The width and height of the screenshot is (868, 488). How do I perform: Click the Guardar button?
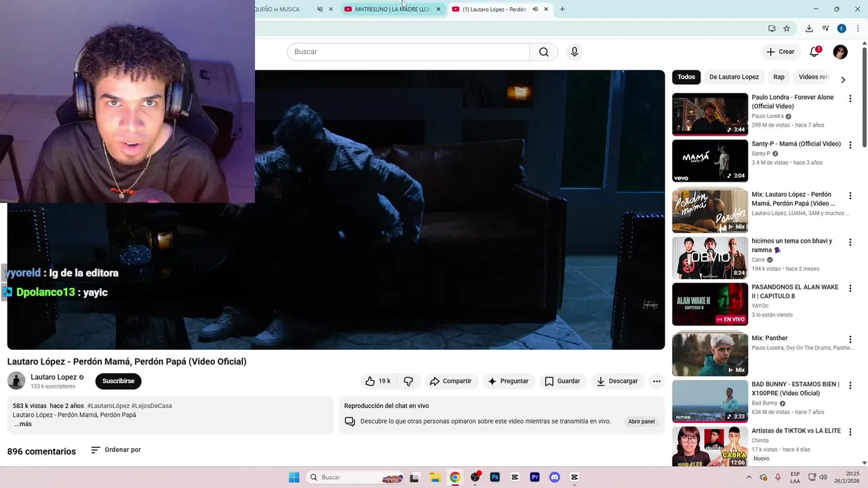[562, 382]
